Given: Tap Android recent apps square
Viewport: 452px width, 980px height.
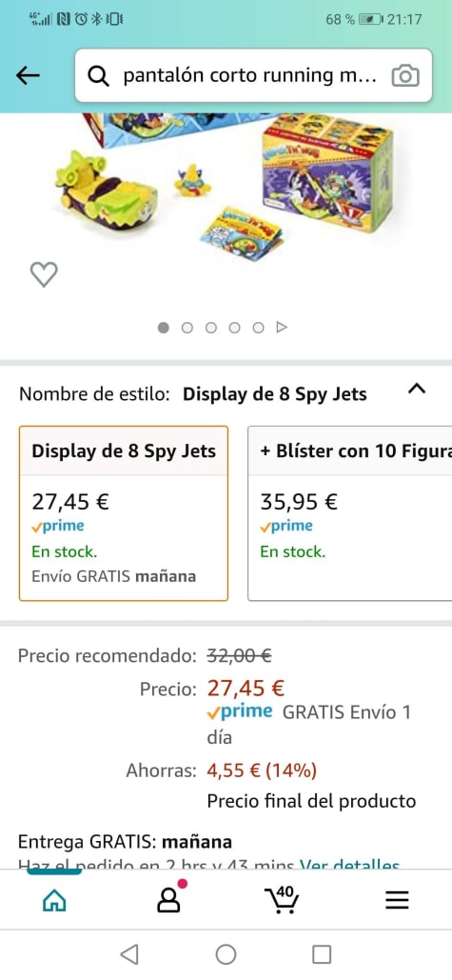Looking at the screenshot, I should (322, 954).
